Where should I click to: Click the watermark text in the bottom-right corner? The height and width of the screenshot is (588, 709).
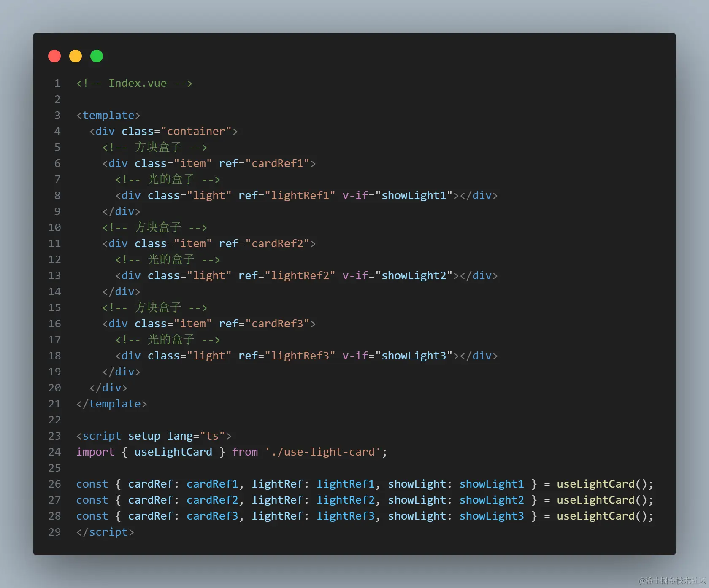coord(672,581)
